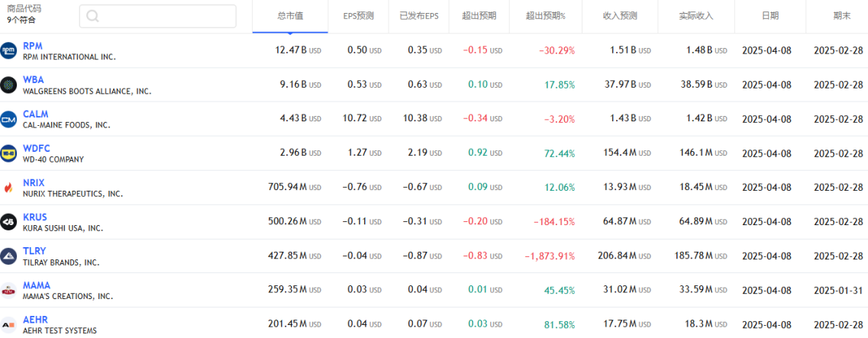Click the Aehr Test Systems logo
868x338 pixels.
click(8, 324)
